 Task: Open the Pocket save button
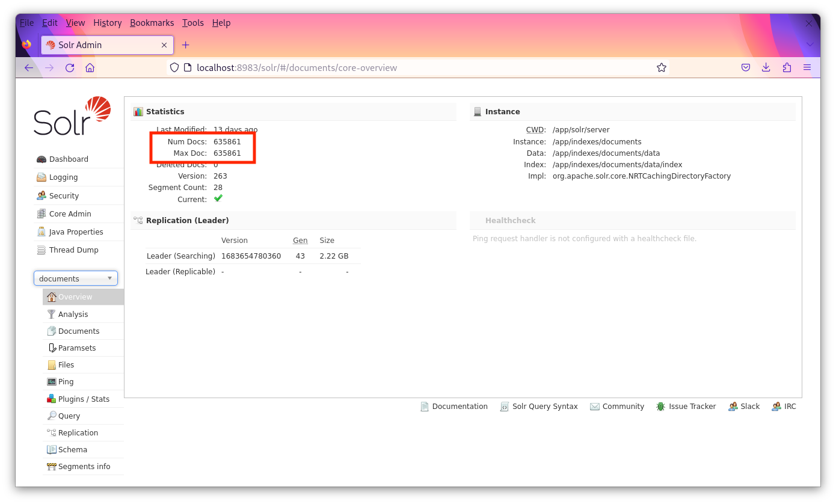pos(746,68)
